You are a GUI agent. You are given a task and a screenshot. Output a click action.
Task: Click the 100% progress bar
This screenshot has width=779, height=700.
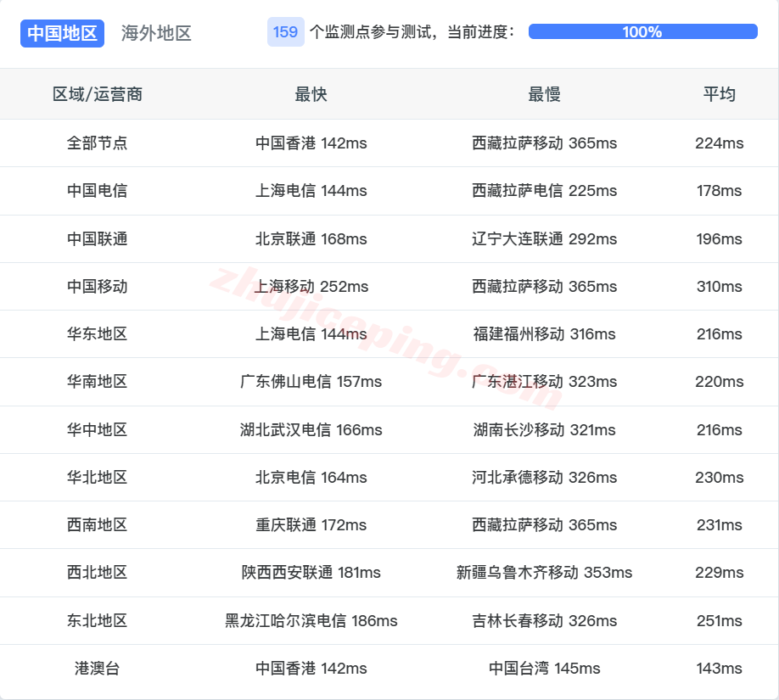[642, 31]
